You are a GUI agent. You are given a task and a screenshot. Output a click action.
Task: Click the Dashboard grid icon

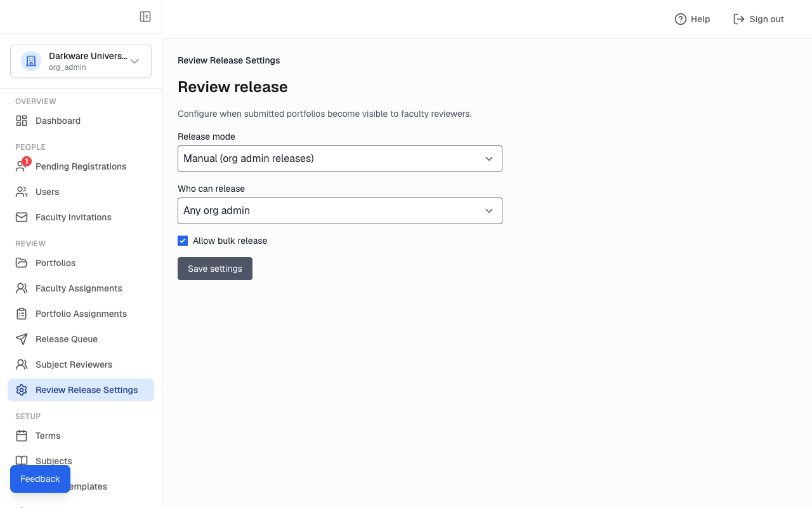pos(22,121)
